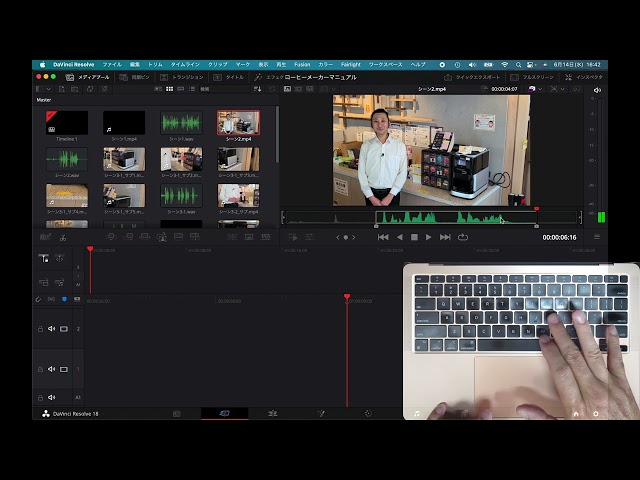640x480 pixels.
Task: Expand the viewer timecode options dropdown
Action: pos(533,89)
